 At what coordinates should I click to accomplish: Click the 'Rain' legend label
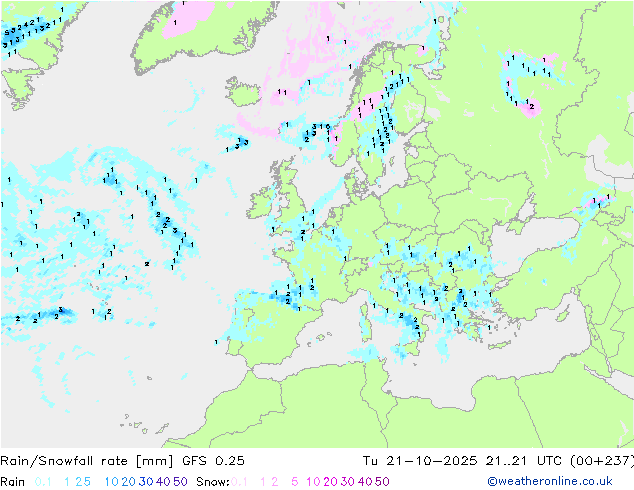[13, 482]
